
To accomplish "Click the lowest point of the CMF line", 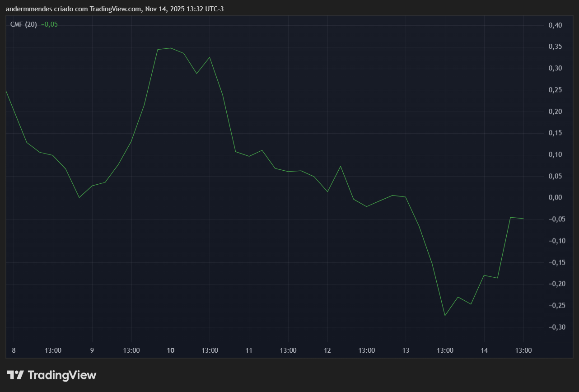I will [x=445, y=315].
